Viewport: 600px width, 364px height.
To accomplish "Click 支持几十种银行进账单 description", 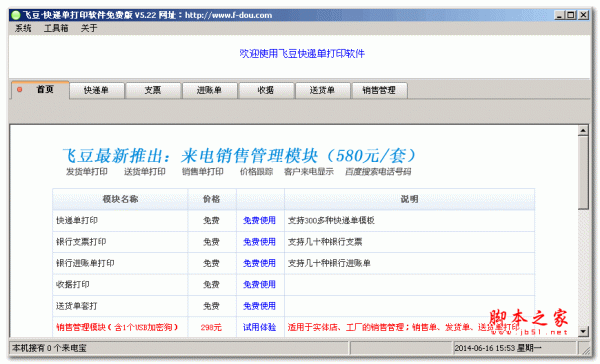I will pyautogui.click(x=329, y=263).
